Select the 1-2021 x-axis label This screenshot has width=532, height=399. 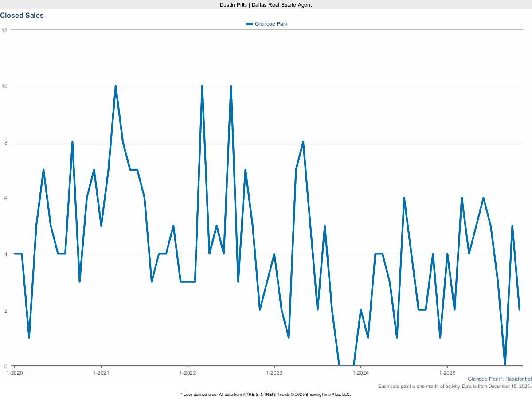point(101,373)
